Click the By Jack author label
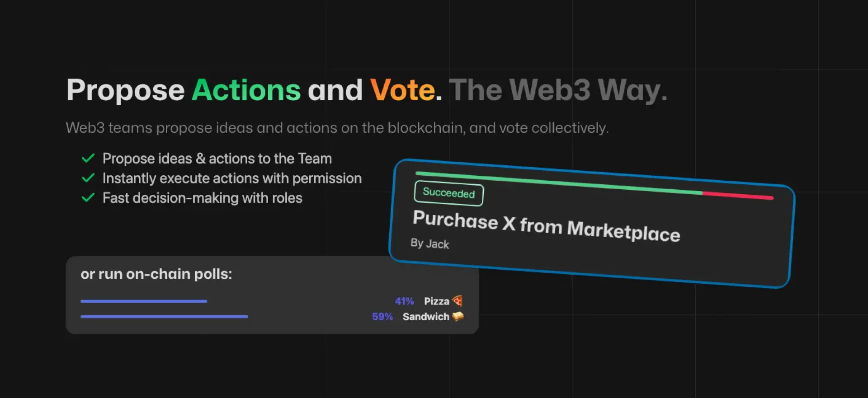Screen dimensions: 868x398 (x=429, y=243)
